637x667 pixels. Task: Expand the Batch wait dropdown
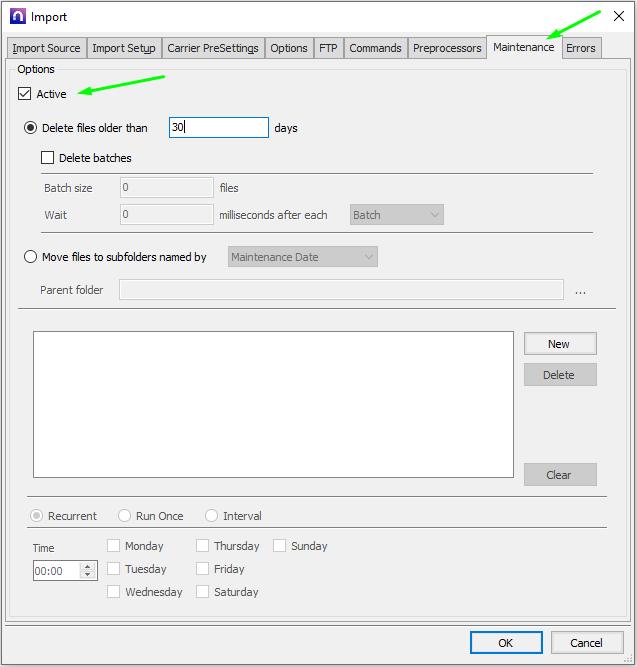point(396,215)
